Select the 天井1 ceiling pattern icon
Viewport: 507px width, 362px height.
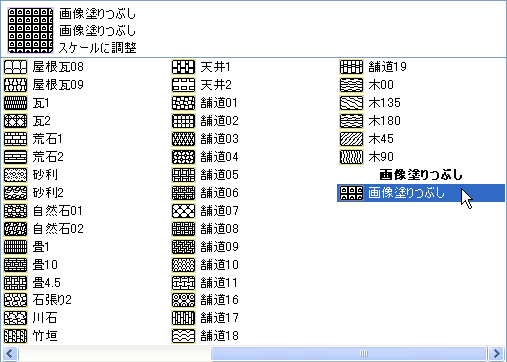tap(183, 67)
